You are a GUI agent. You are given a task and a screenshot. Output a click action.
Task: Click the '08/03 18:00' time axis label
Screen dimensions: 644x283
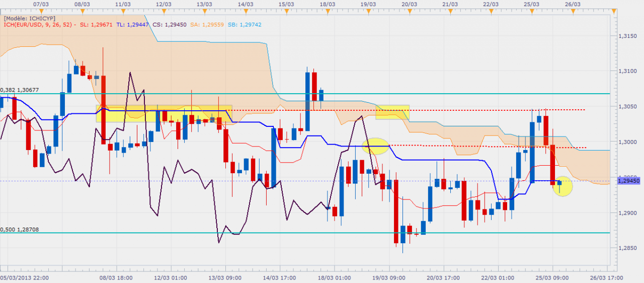pos(117,277)
